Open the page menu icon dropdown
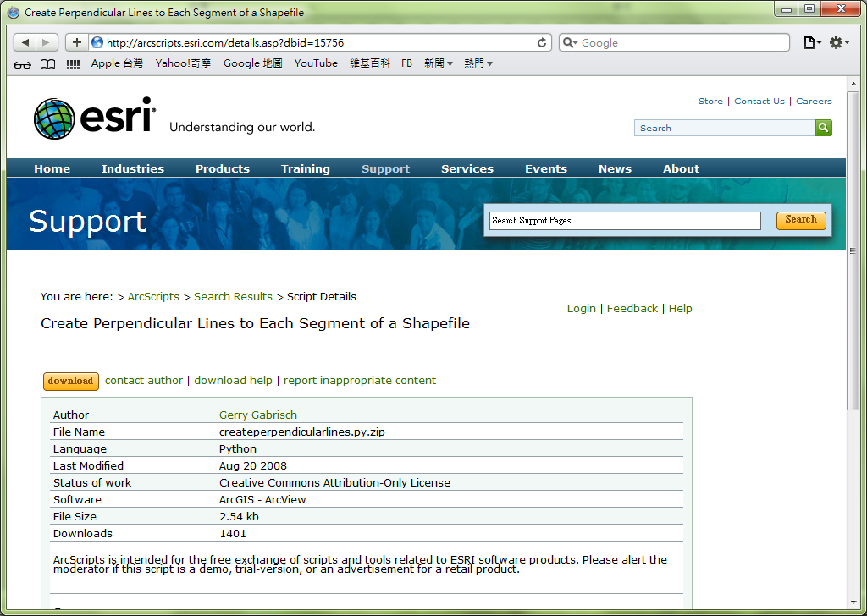This screenshot has height=616, width=867. 812,42
